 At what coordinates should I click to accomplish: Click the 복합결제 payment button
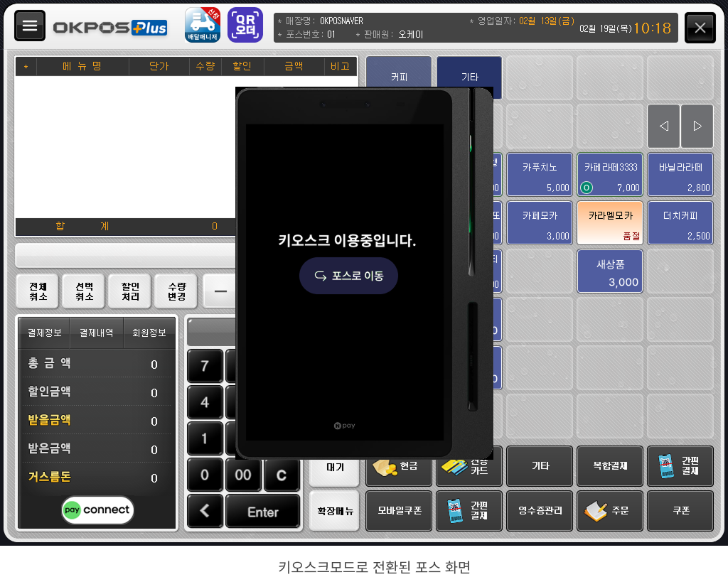609,466
